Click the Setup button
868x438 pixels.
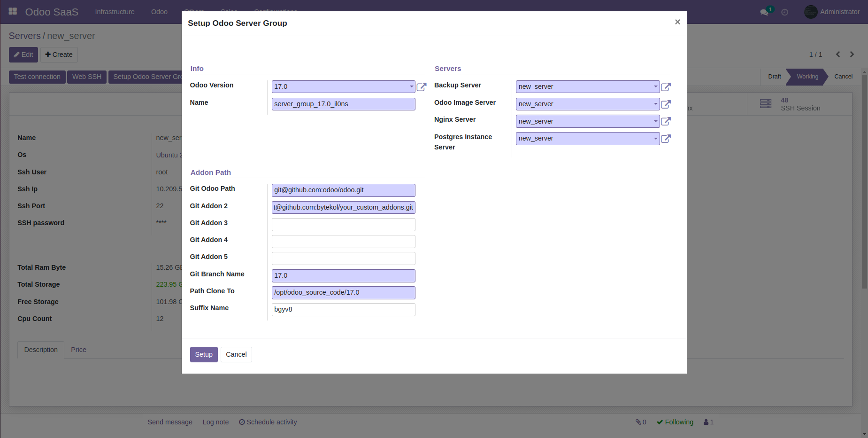pyautogui.click(x=203, y=354)
